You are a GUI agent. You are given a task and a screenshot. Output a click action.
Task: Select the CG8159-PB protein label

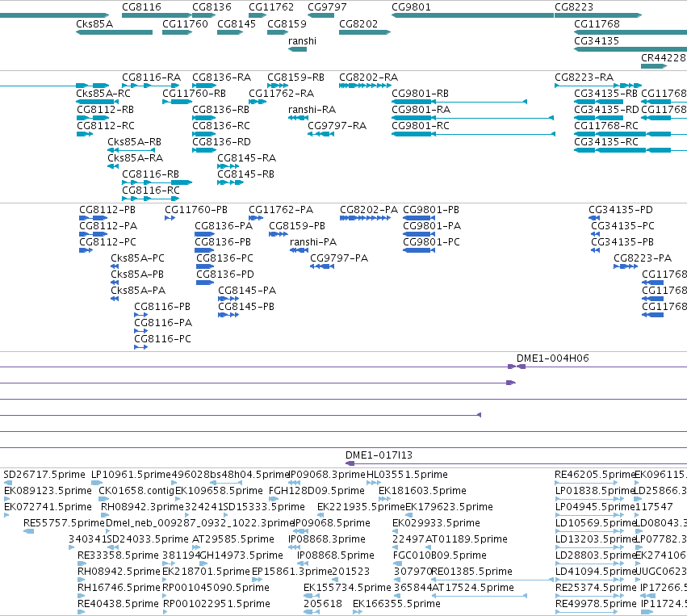tap(297, 226)
